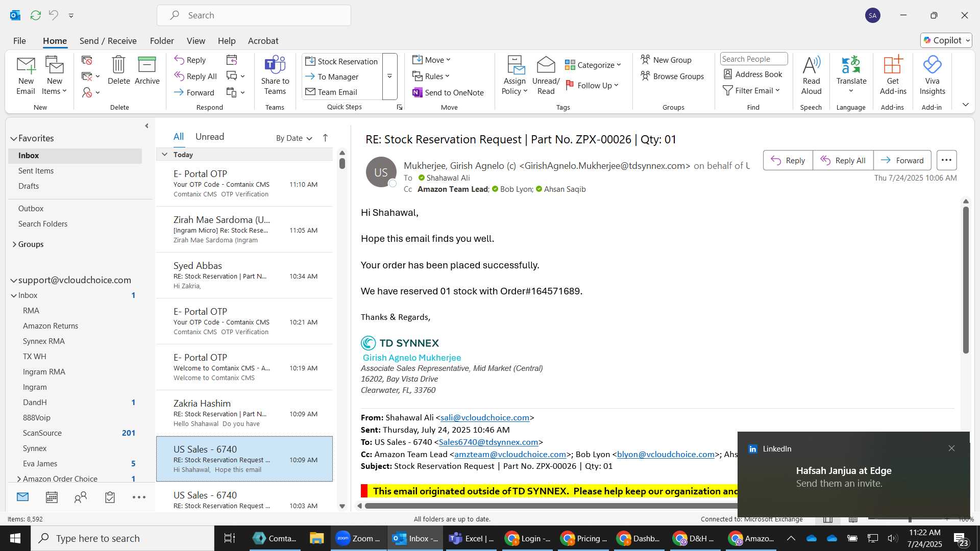This screenshot has height=551, width=980.
Task: Open the Filter Email dropdown
Action: tap(751, 90)
